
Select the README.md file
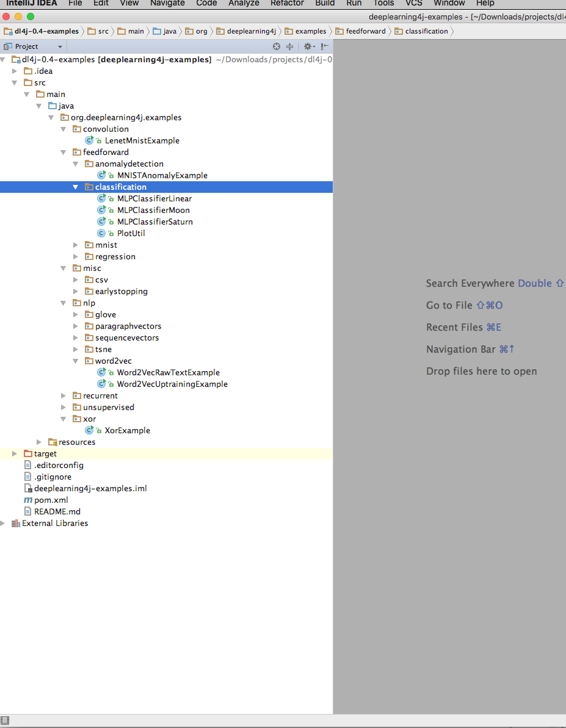click(x=57, y=511)
